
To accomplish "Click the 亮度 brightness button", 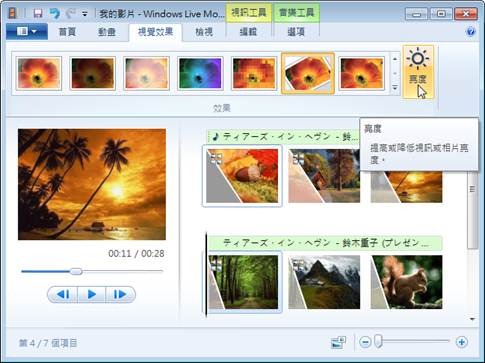I will [x=418, y=72].
